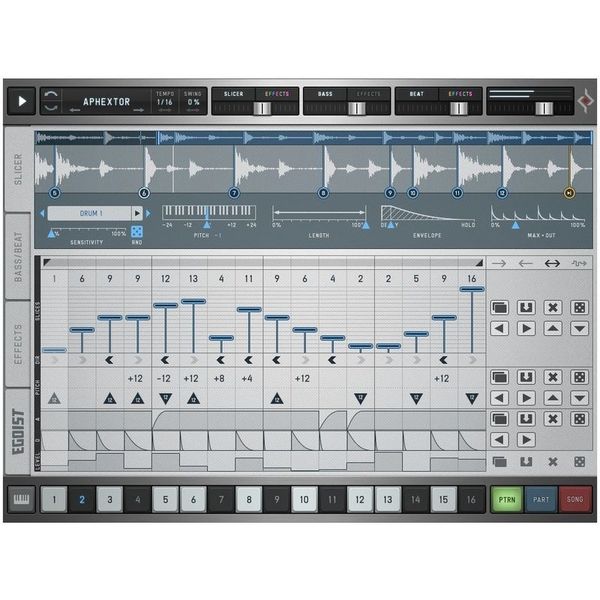Click the paste icon in the pitch row

(x=526, y=377)
